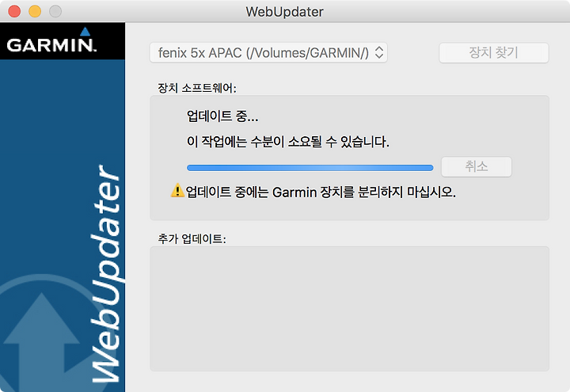Click the Garmin logo in the sidebar

51,40
